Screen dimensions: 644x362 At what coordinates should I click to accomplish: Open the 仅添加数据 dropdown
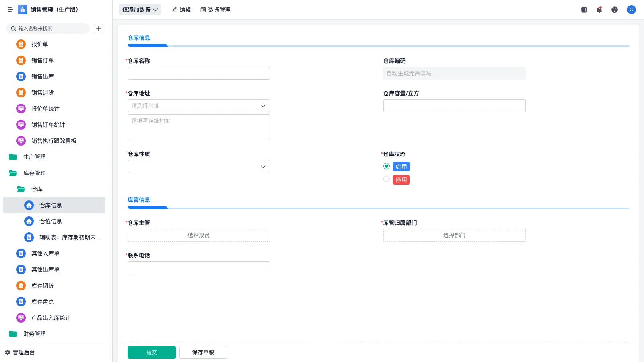[x=139, y=9]
